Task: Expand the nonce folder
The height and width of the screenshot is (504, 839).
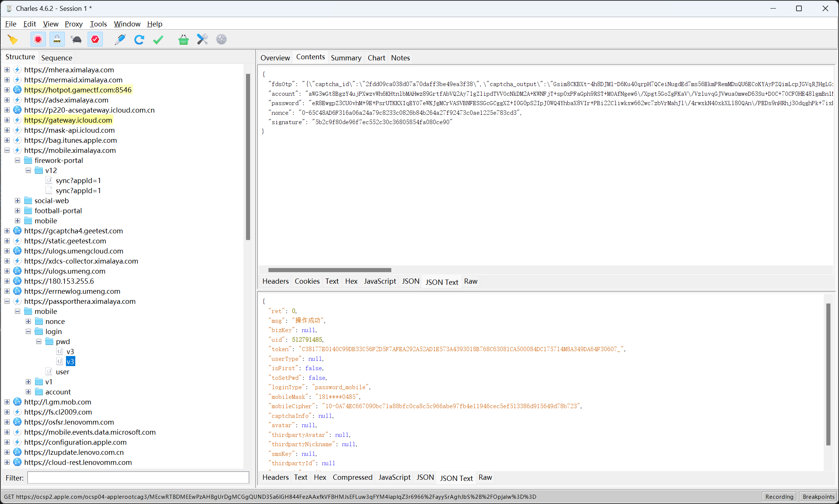Action: point(28,321)
